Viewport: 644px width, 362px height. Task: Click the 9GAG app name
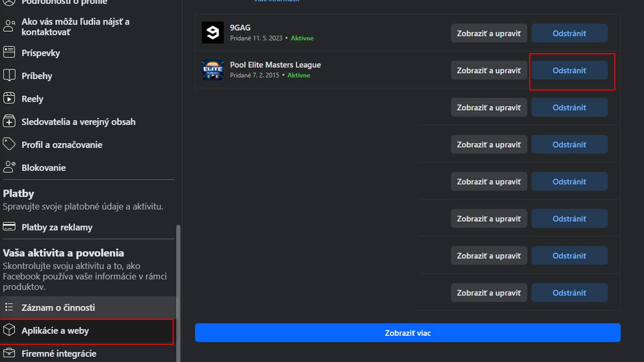click(240, 28)
